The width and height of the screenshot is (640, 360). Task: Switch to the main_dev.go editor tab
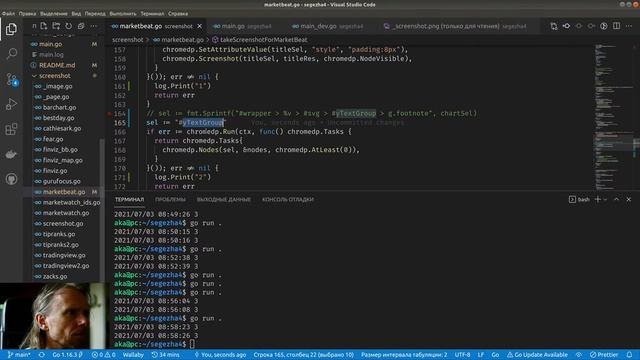[x=327, y=26]
